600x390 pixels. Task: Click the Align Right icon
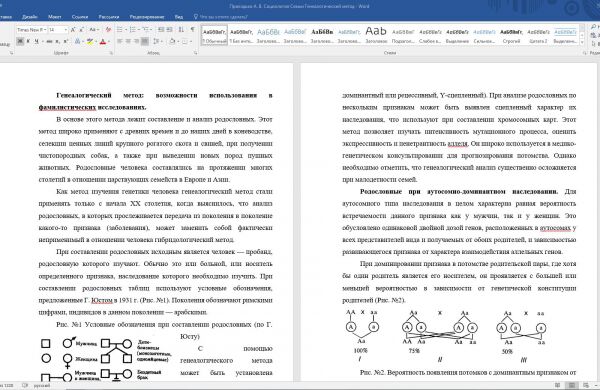pyautogui.click(x=136, y=41)
